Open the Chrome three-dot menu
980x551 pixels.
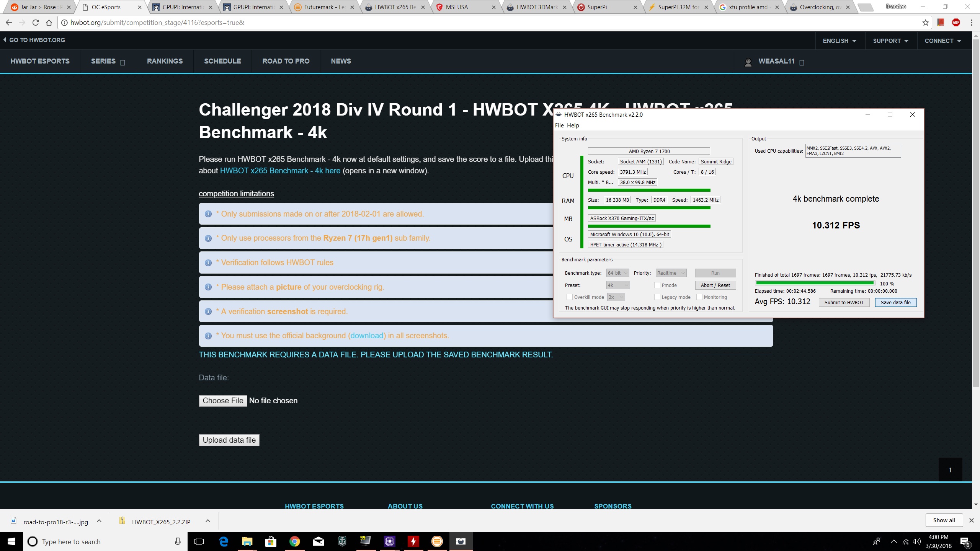[x=972, y=23]
